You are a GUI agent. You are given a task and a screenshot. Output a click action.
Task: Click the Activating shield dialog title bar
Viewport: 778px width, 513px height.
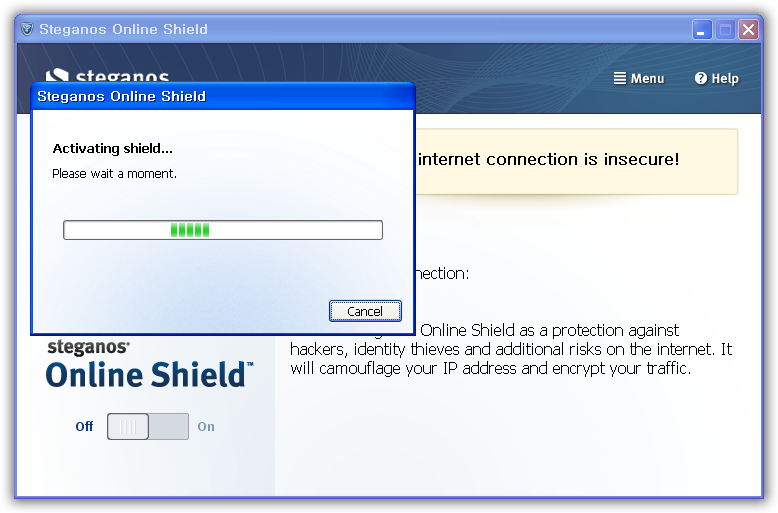[223, 96]
